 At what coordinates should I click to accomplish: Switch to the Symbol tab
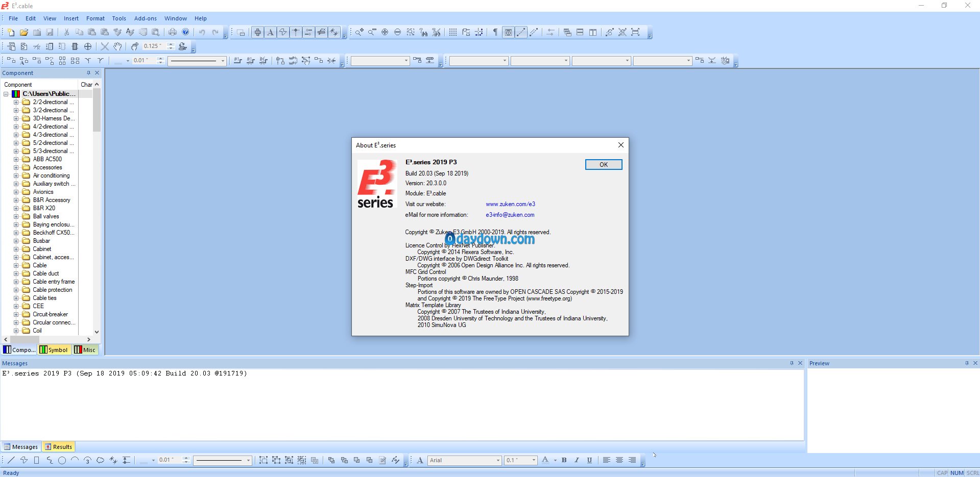(x=54, y=350)
